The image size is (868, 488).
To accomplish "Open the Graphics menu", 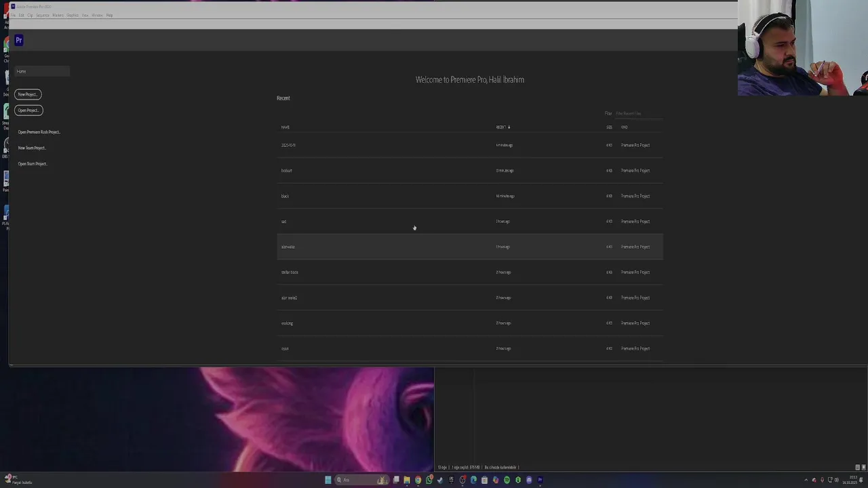I will click(73, 15).
